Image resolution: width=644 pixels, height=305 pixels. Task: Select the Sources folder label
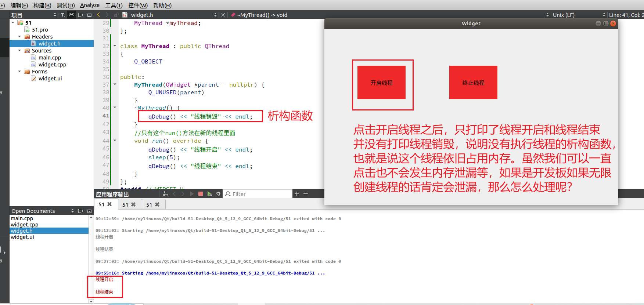point(42,51)
